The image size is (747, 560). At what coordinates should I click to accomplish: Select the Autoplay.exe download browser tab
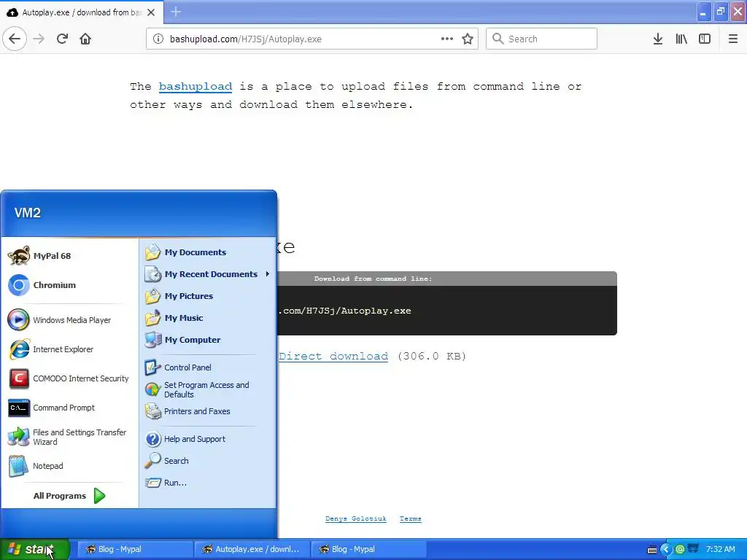(82, 12)
